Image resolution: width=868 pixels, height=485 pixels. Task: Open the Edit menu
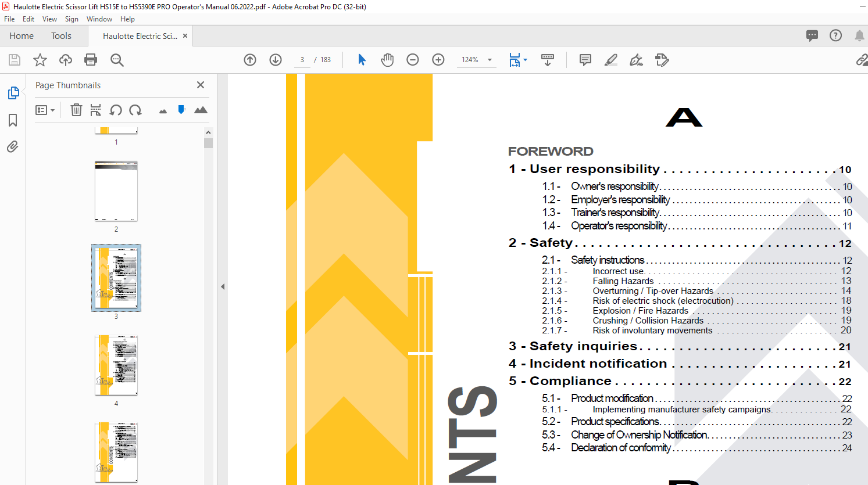click(28, 19)
